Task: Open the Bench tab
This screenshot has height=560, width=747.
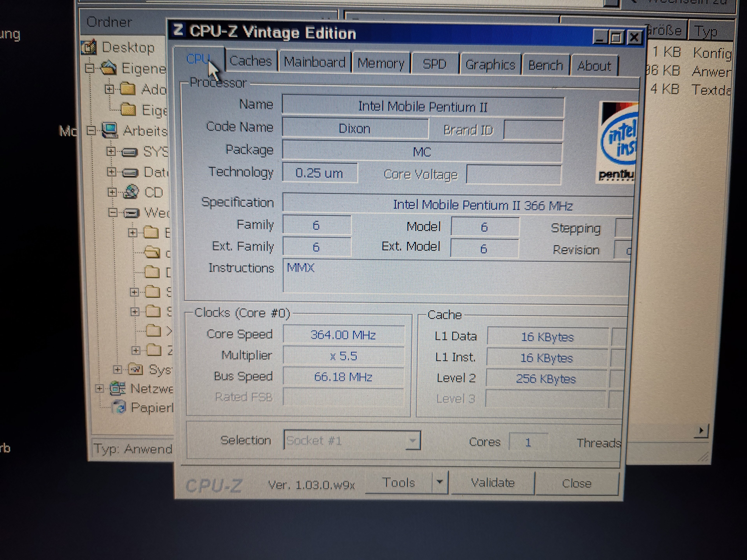Action: pos(546,66)
